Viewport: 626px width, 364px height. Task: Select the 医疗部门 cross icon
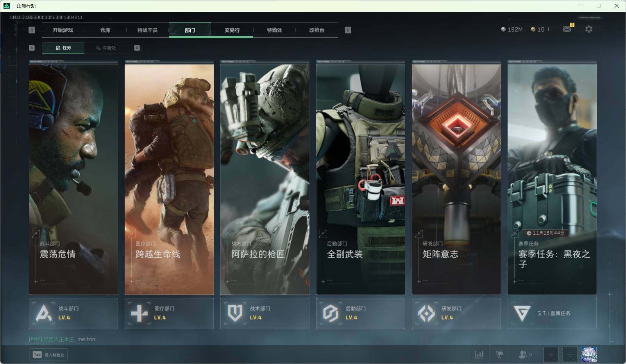(x=139, y=313)
